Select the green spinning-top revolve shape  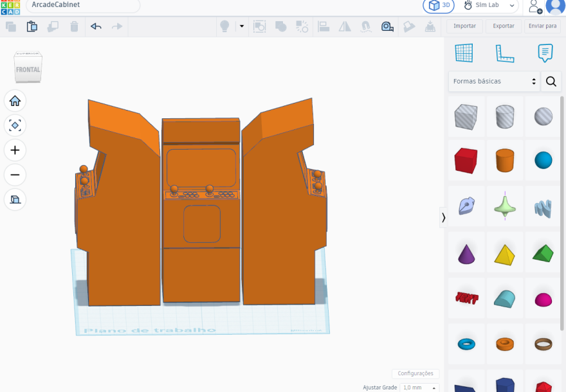click(x=505, y=206)
